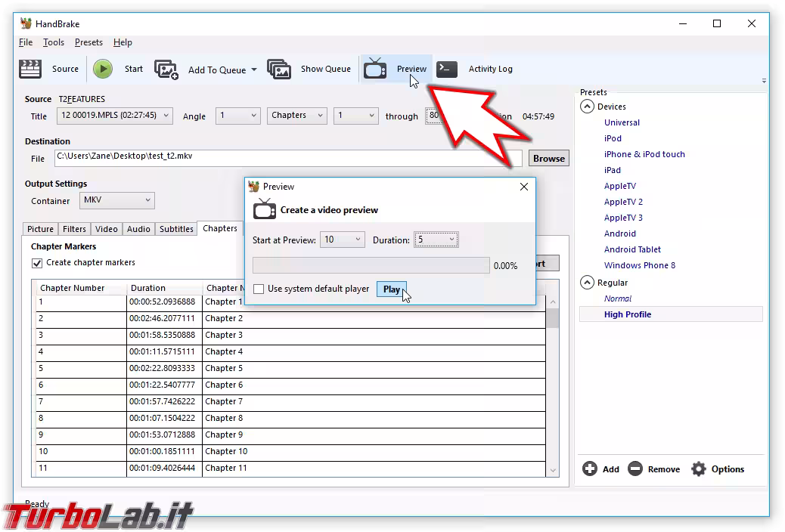
Task: Click the destination File path field
Action: [287, 158]
